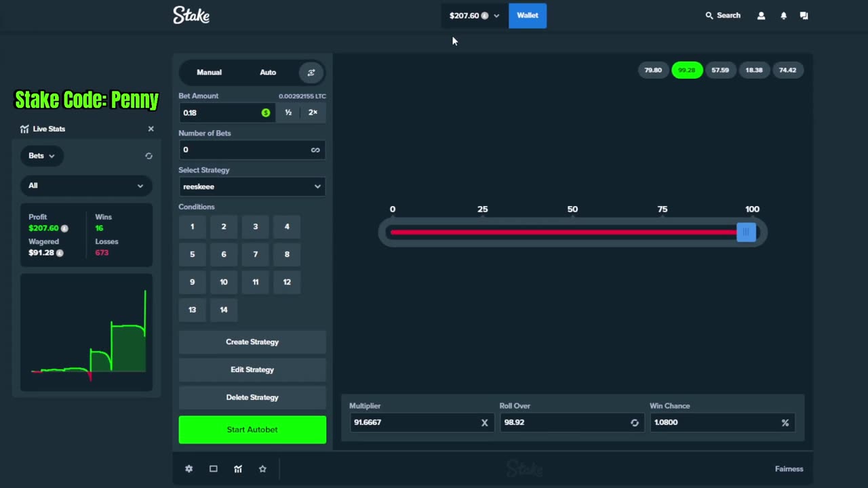Open game settings gear icon
The image size is (868, 488).
pos(189,469)
